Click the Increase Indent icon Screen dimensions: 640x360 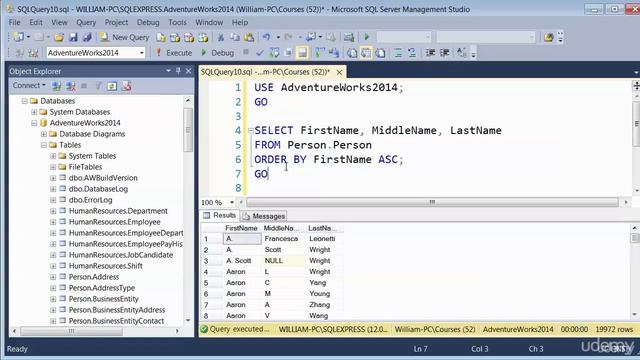pyautogui.click(x=444, y=53)
